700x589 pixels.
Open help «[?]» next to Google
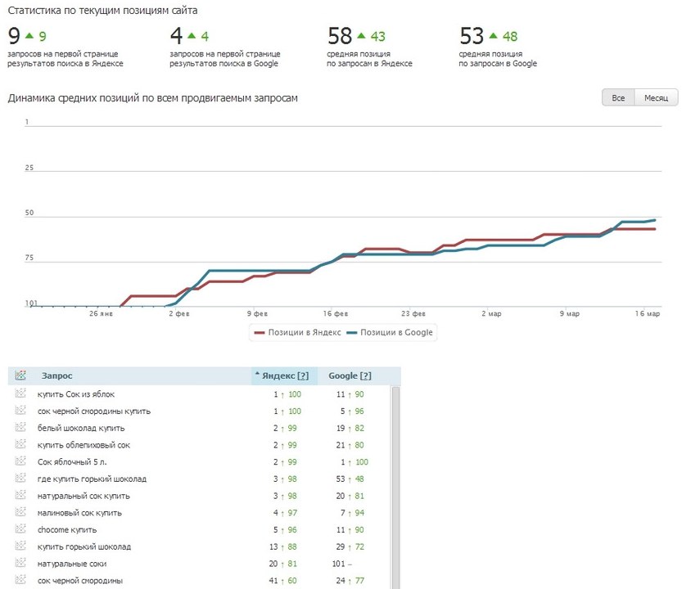366,375
